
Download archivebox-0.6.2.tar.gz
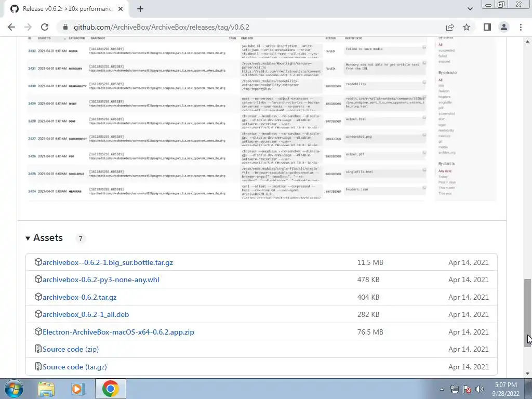point(79,297)
